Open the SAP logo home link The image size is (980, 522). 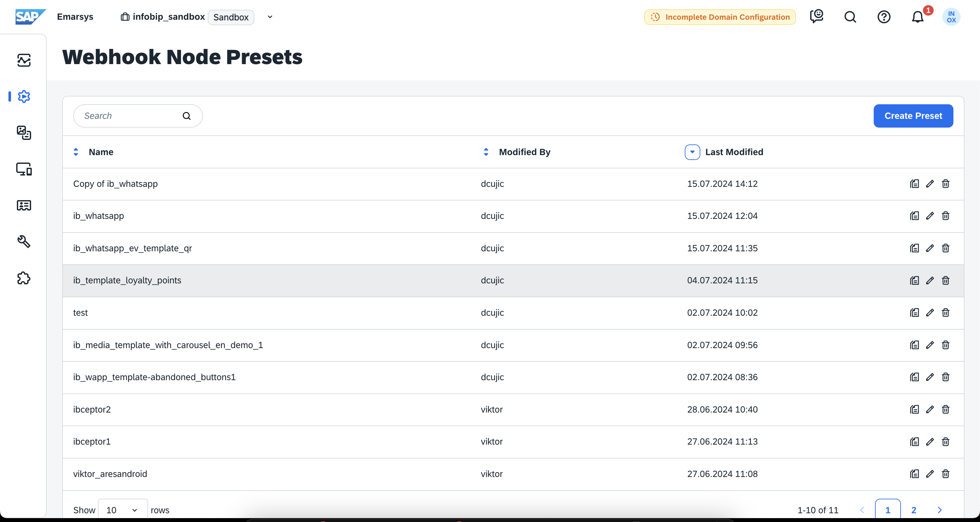point(30,17)
